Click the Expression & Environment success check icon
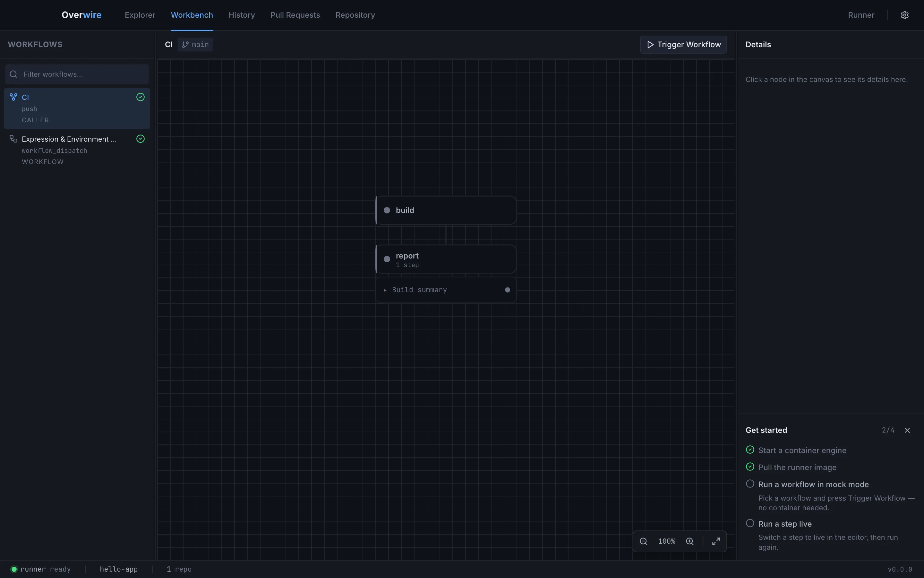The height and width of the screenshot is (578, 924). pyautogui.click(x=141, y=139)
